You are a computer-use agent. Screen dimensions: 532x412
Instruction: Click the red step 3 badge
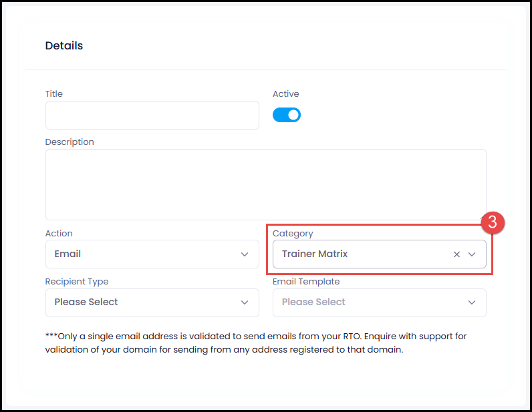click(493, 223)
